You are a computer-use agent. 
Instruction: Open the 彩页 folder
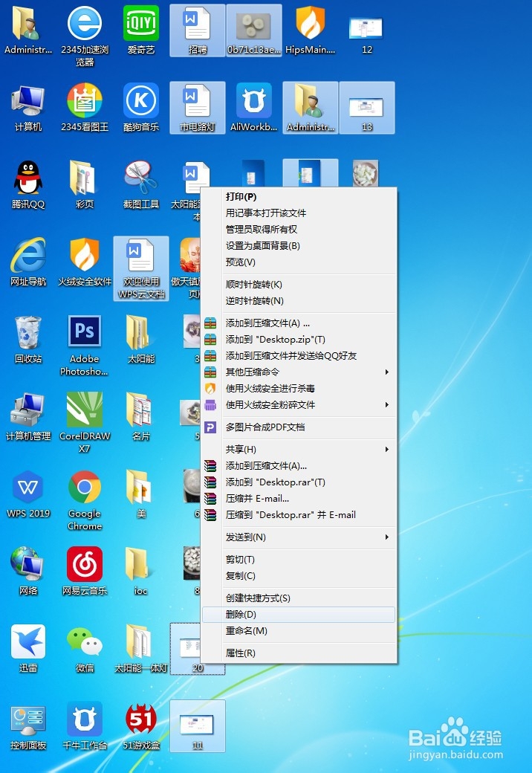tap(85, 185)
